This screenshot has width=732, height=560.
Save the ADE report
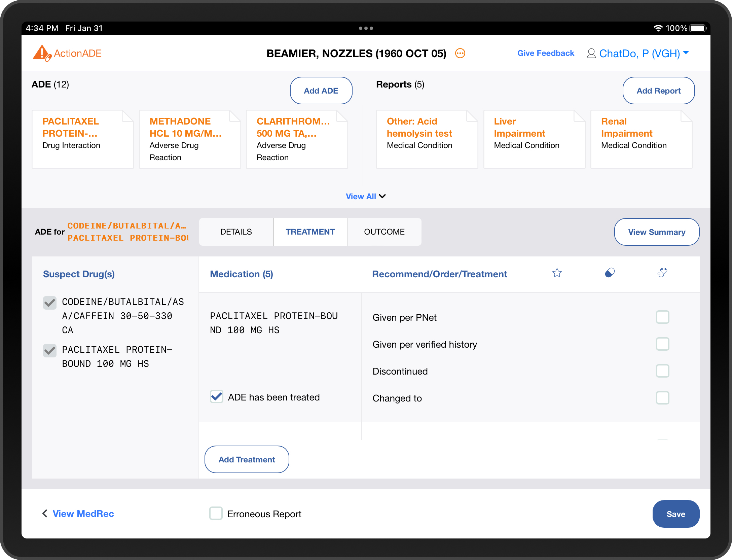(676, 514)
